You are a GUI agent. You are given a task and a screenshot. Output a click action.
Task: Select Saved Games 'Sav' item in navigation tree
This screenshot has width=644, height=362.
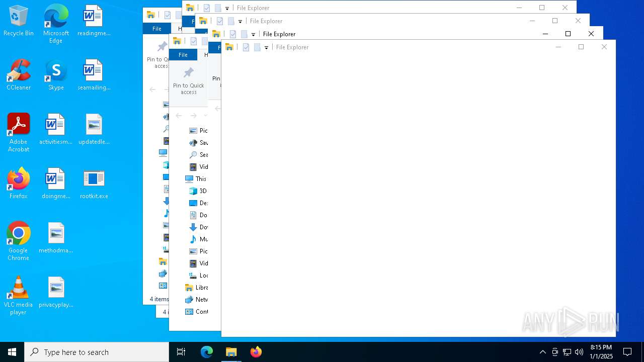click(x=198, y=143)
